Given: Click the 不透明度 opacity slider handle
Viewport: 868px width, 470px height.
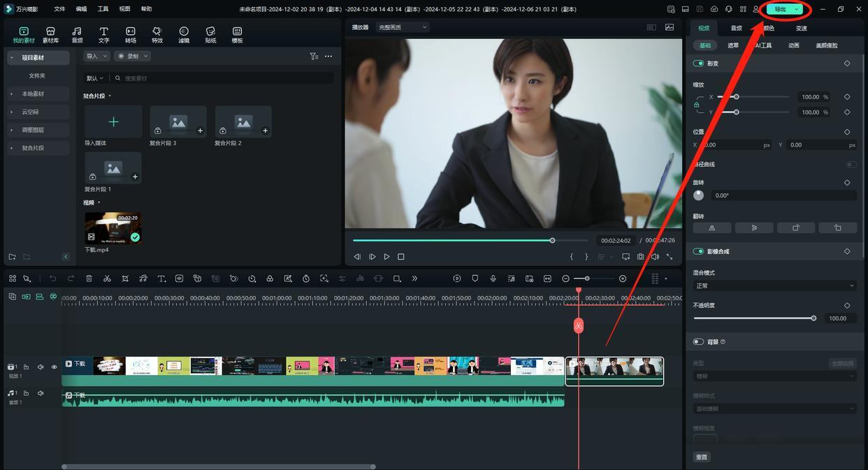Looking at the screenshot, I should tap(813, 318).
